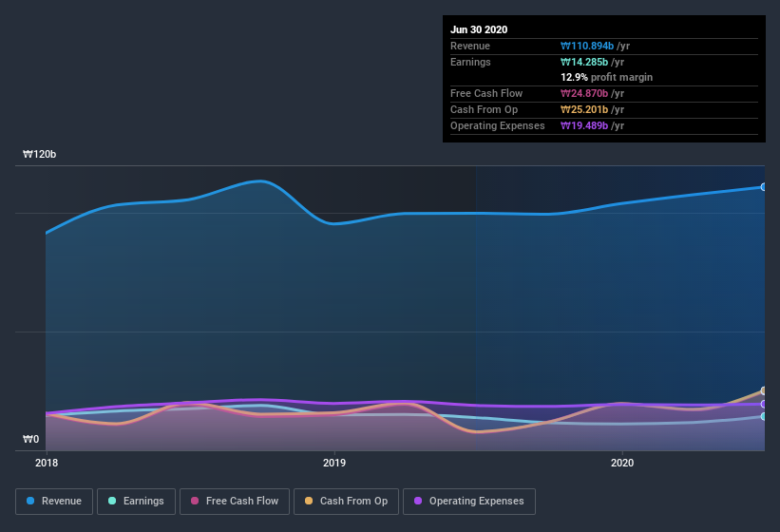780x532 pixels.
Task: Click the 2020 x-axis label
Action: tap(622, 463)
